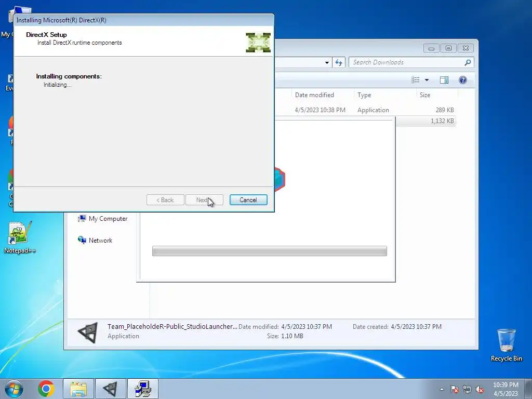This screenshot has height=399, width=532.
Task: Change the view icon in Explorer toolbar
Action: click(415, 79)
